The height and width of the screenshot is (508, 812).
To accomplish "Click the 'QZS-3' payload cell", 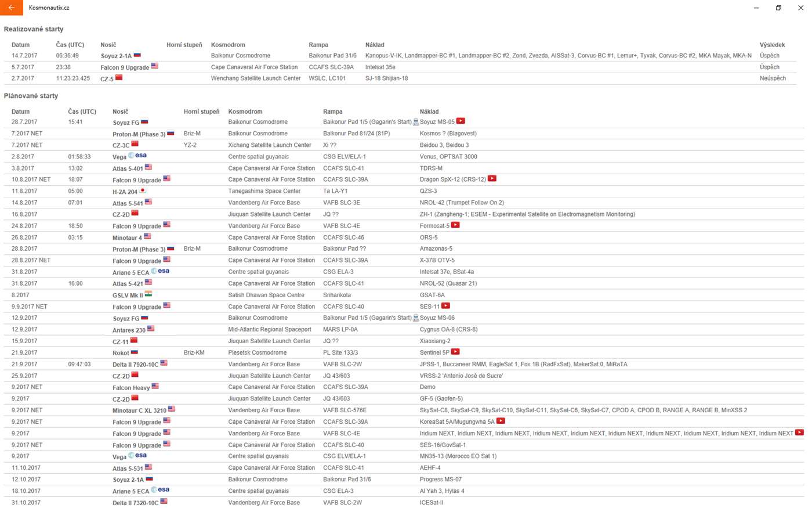I will click(x=429, y=191).
